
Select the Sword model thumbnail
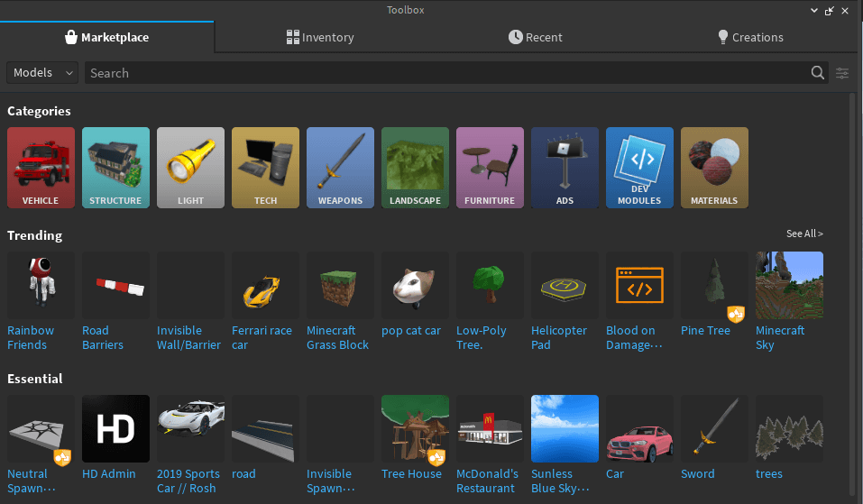click(x=714, y=428)
